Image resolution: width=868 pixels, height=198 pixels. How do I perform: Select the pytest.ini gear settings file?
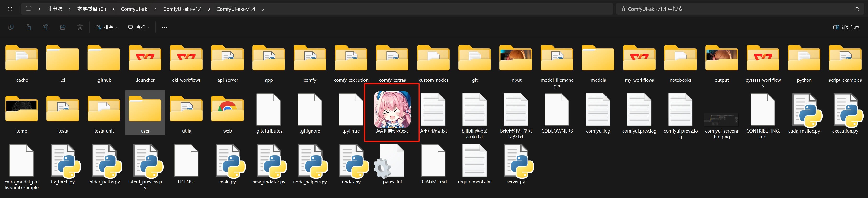pyautogui.click(x=392, y=164)
